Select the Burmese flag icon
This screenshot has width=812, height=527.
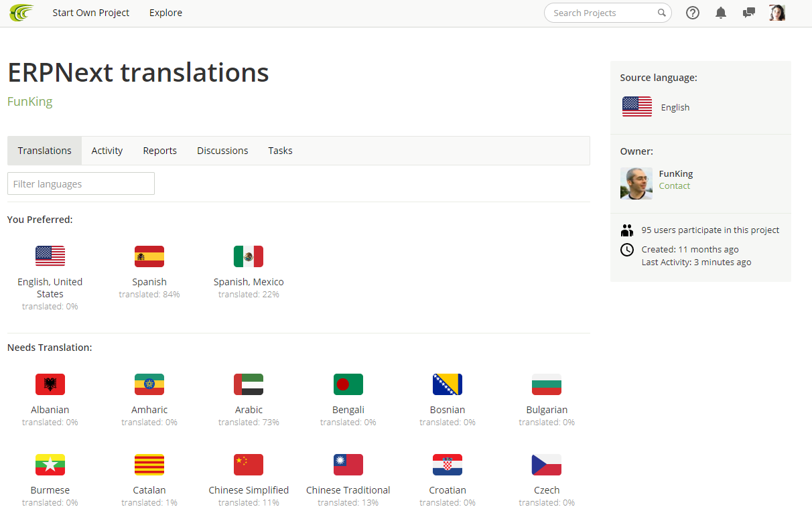point(50,465)
